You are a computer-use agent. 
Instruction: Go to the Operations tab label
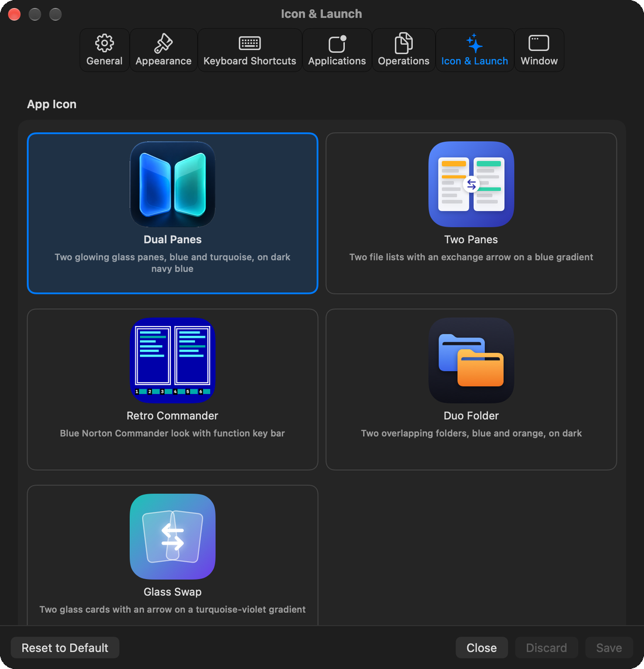pyautogui.click(x=403, y=61)
